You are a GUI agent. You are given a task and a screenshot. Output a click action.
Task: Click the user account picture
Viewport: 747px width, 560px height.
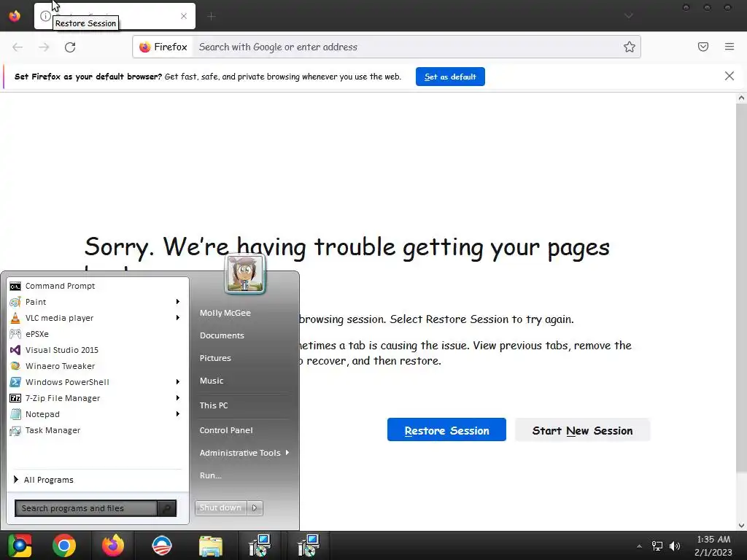tap(245, 273)
